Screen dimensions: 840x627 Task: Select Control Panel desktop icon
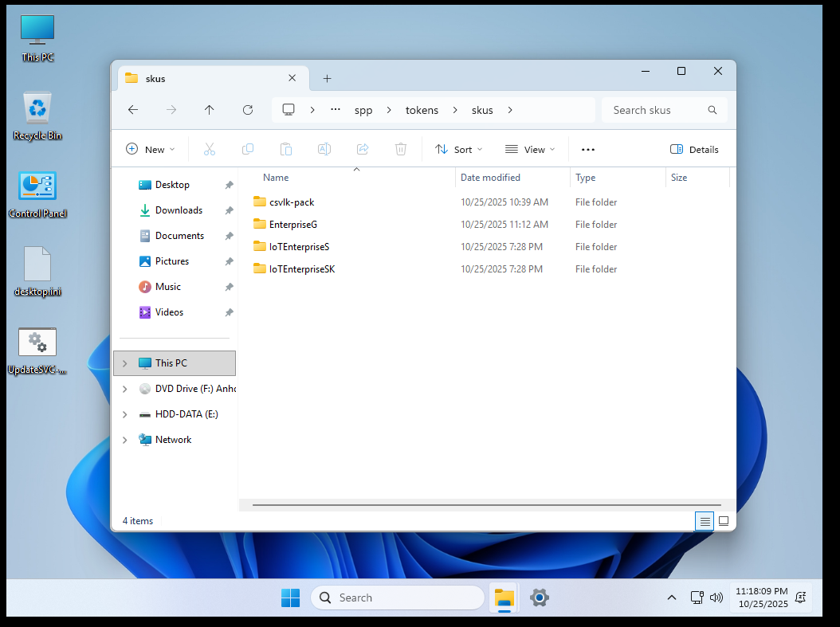[x=37, y=195]
